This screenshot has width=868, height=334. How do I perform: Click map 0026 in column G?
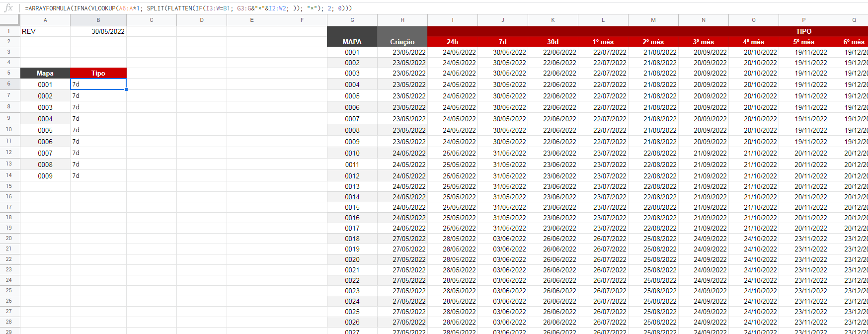pyautogui.click(x=352, y=322)
